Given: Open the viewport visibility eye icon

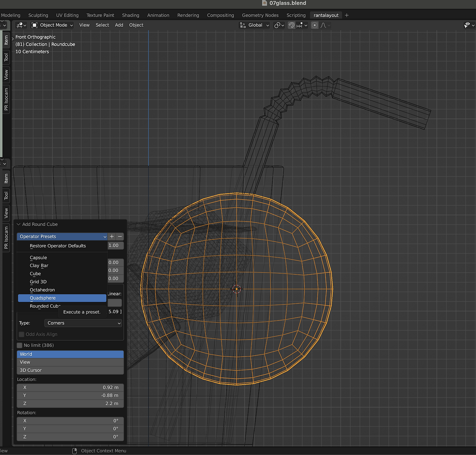Looking at the screenshot, I should 467,25.
